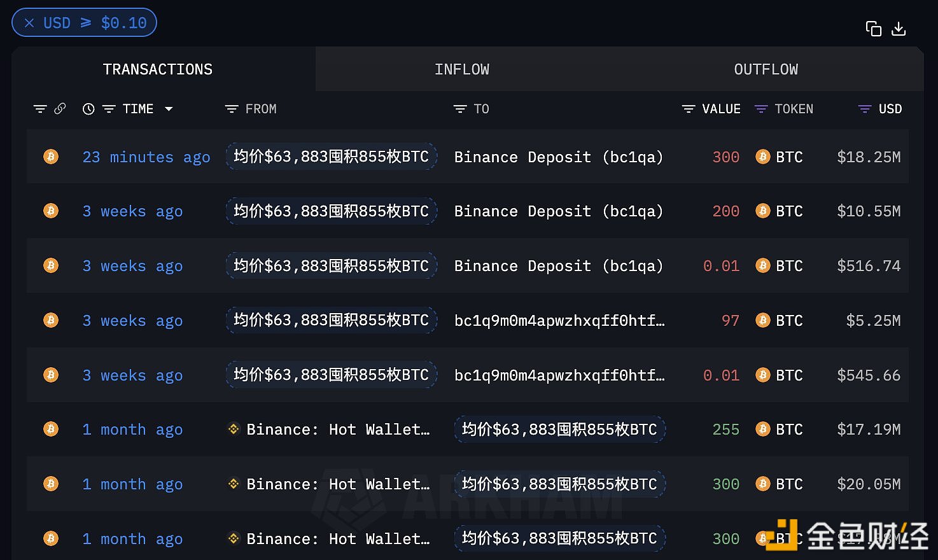This screenshot has height=560, width=938.
Task: Click the $10.55M USD amount
Action: pos(869,211)
